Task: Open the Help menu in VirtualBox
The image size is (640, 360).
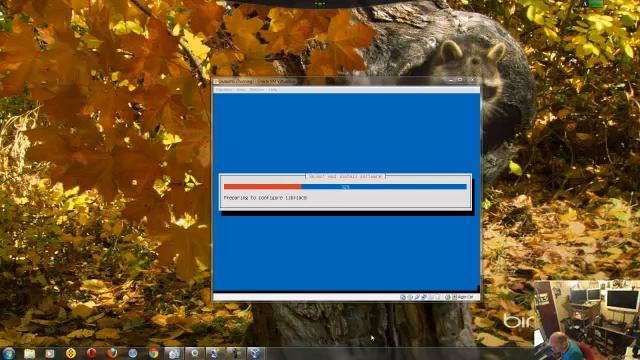Action: pyautogui.click(x=273, y=89)
